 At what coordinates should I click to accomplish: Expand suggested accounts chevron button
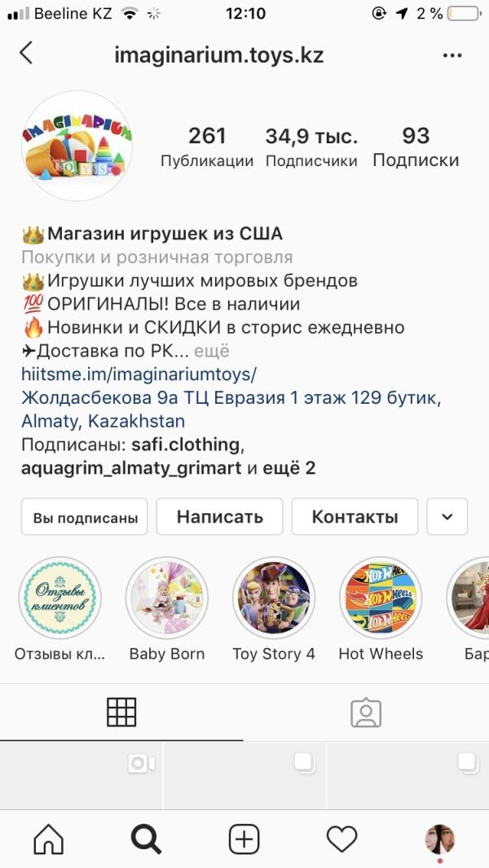pos(447,517)
